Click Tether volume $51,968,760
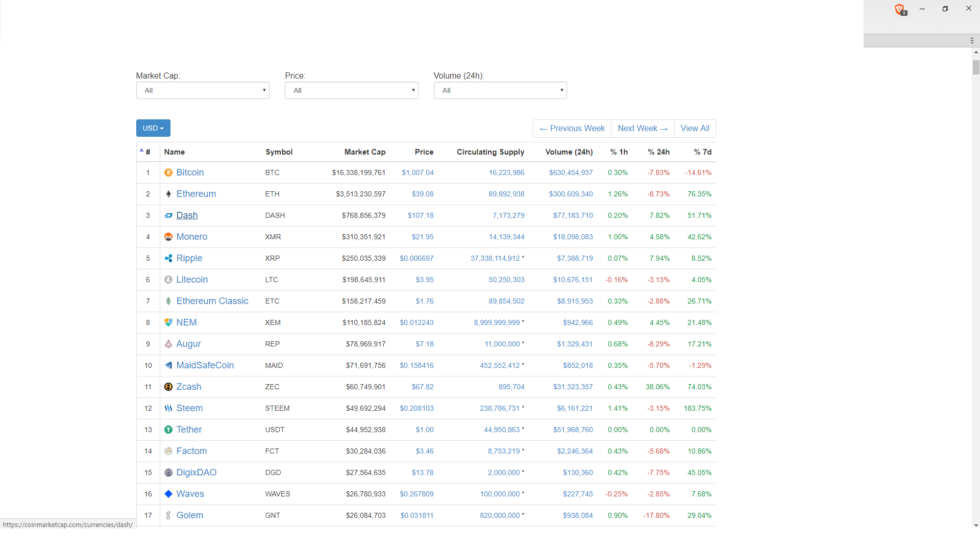 (573, 430)
